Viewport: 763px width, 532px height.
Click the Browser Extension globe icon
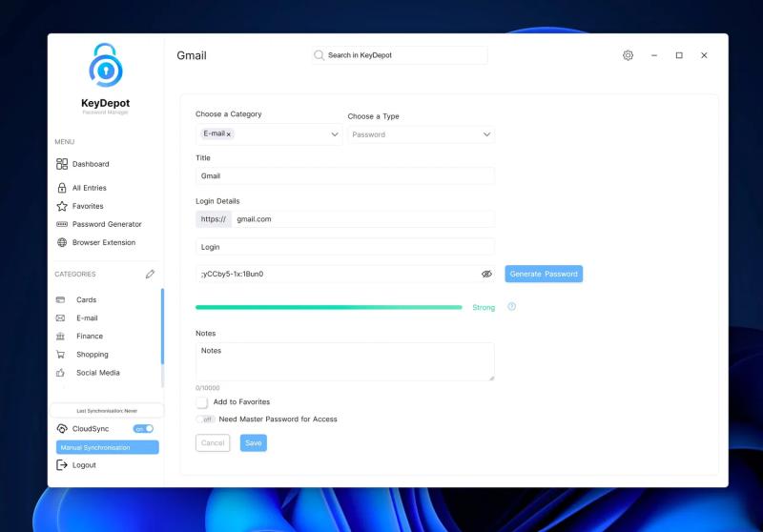(x=62, y=242)
